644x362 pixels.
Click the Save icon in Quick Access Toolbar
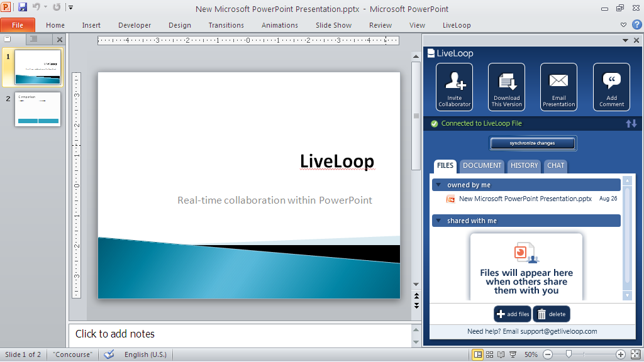[x=22, y=7]
